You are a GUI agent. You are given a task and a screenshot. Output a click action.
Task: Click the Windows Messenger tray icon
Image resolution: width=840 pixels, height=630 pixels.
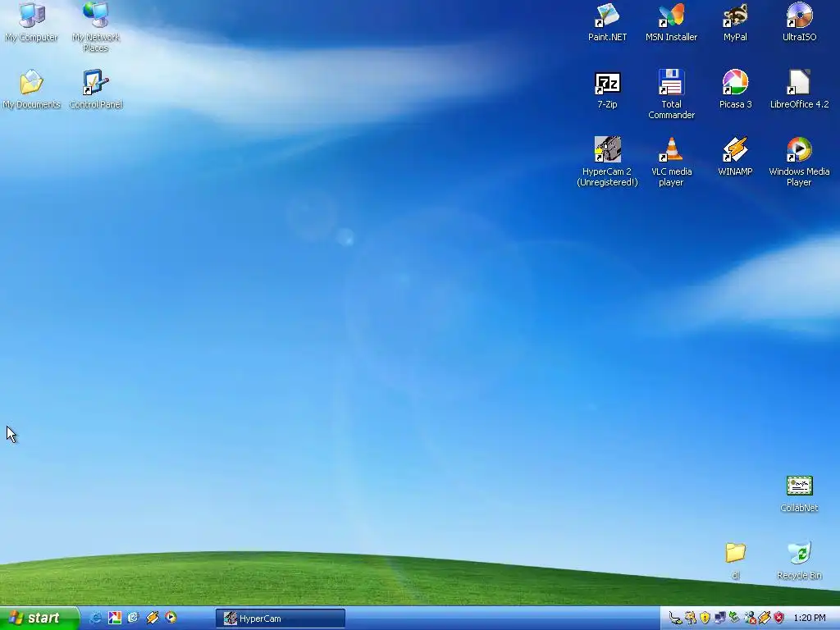click(750, 618)
